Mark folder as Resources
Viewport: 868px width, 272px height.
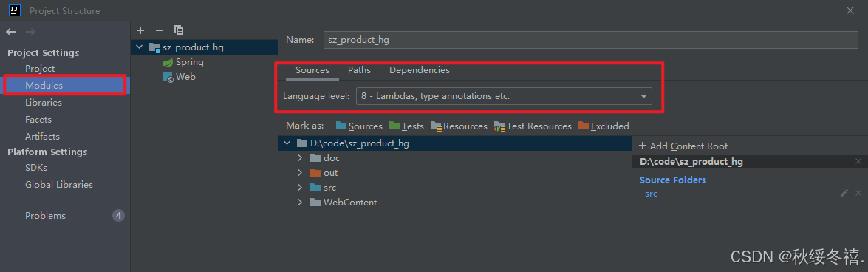pos(459,126)
